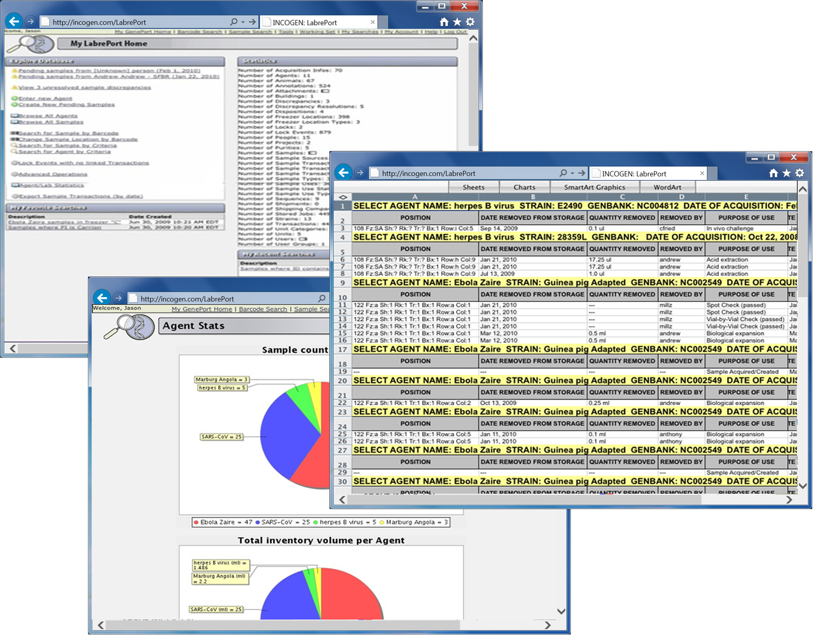Screen dimensions: 819x644
Task: Click the magnifier icon next to Search for Agent by Criteria
Action: point(14,151)
